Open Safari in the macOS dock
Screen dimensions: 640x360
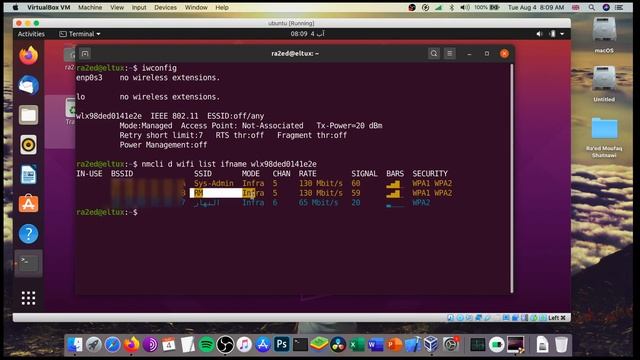click(112, 345)
